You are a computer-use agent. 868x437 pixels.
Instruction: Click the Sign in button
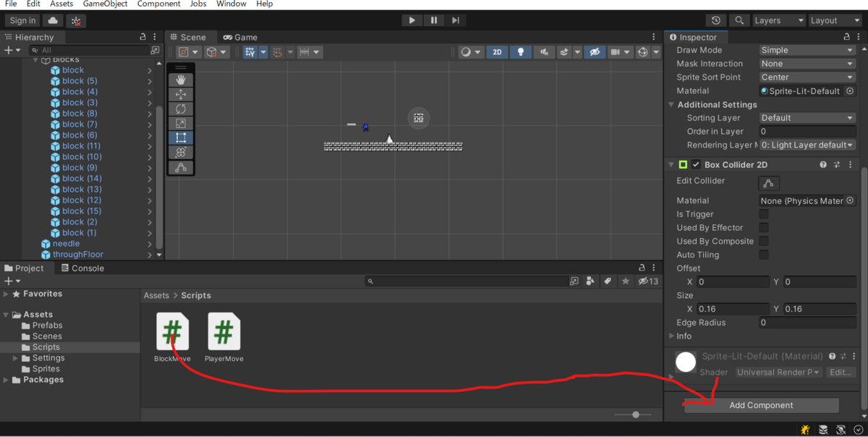(x=22, y=20)
